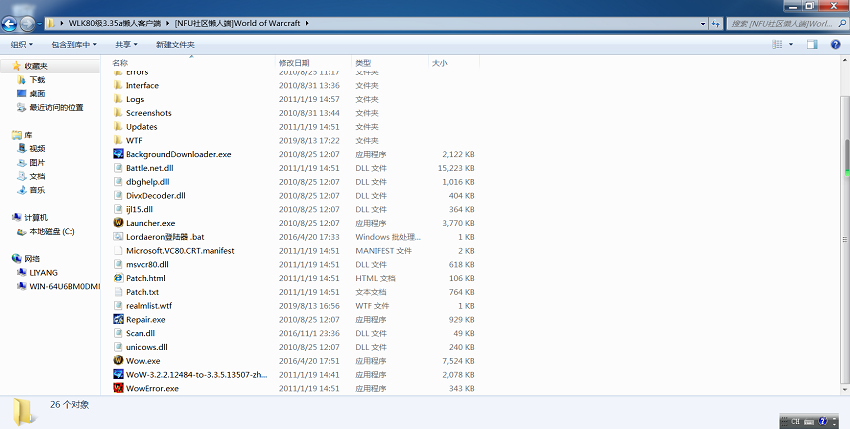850x429 pixels.
Task: Select the Screenshots folder icon
Action: pos(118,113)
